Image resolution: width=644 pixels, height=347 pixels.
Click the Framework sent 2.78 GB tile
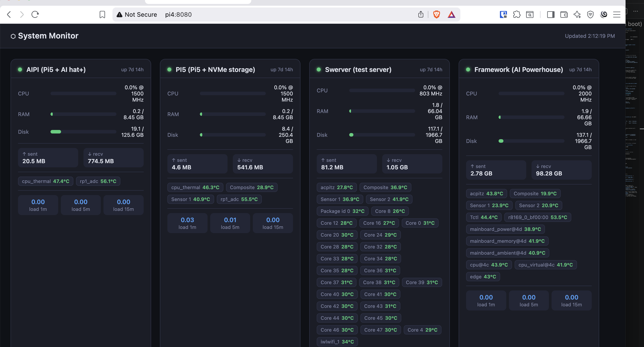click(496, 170)
